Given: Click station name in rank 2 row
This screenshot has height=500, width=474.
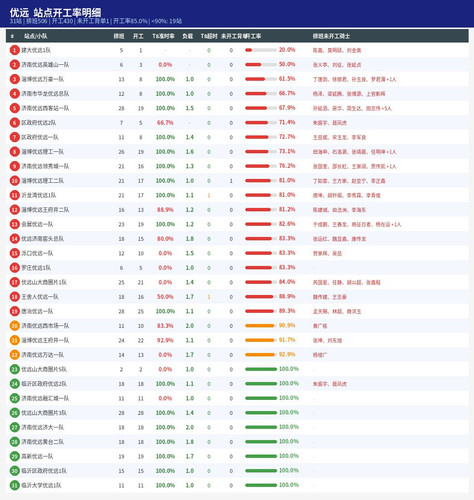Looking at the screenshot, I should point(45,65).
